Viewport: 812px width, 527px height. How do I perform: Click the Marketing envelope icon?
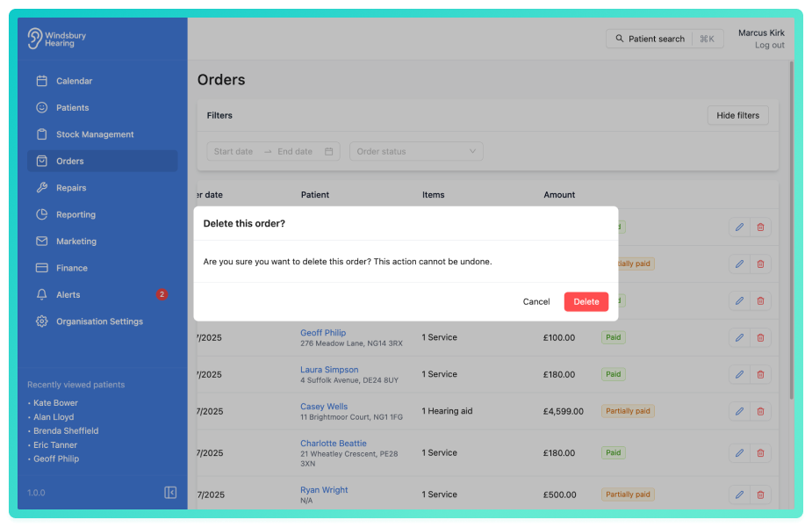(42, 241)
